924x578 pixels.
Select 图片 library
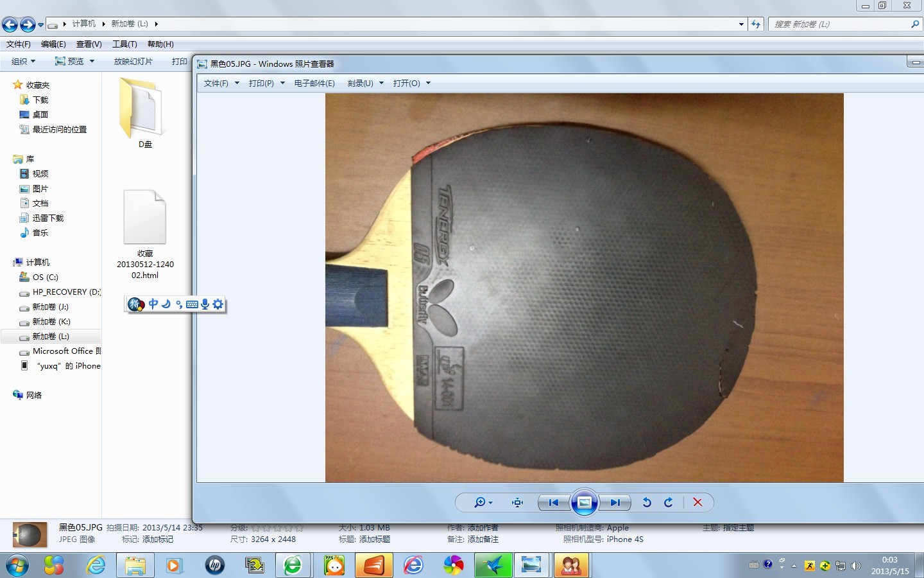pos(40,188)
